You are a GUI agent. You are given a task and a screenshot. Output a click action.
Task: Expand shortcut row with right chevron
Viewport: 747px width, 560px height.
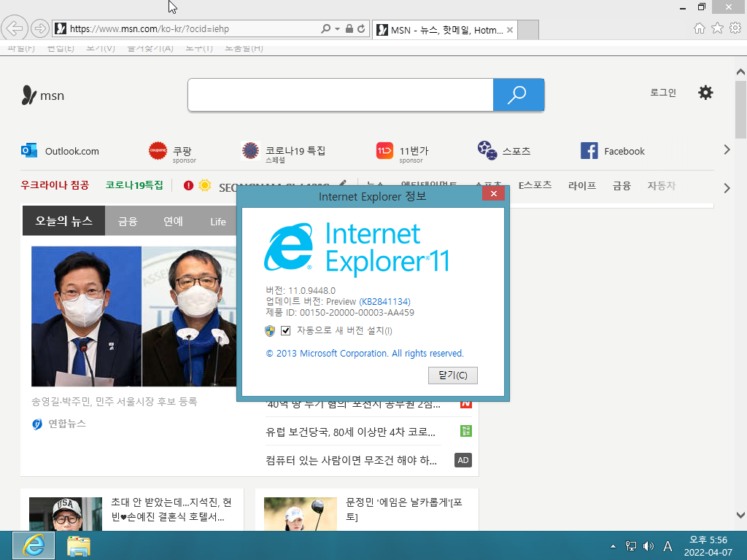click(x=727, y=149)
